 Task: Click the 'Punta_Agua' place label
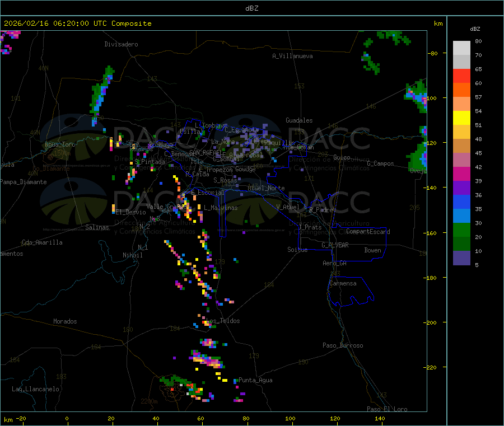point(255,380)
